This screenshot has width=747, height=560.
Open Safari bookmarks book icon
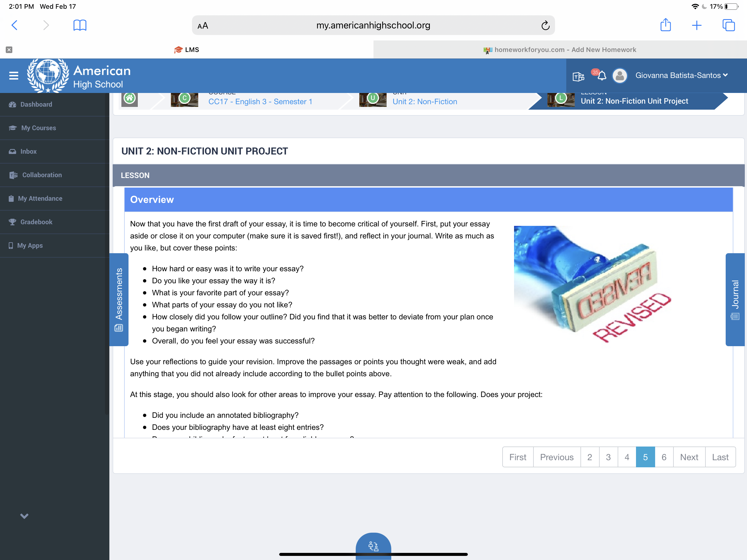click(80, 25)
